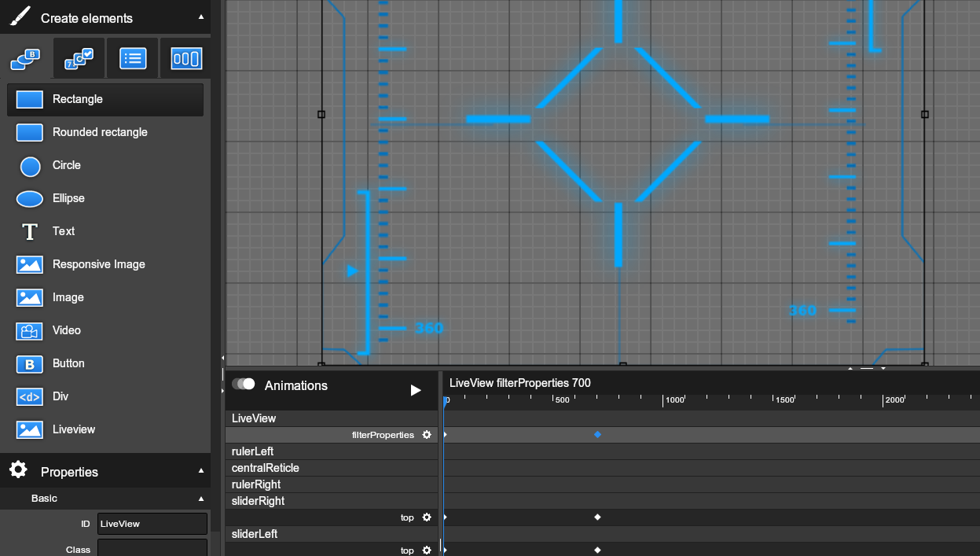Screen dimensions: 980x556
Task: Switch to the elements list tab
Action: point(132,57)
